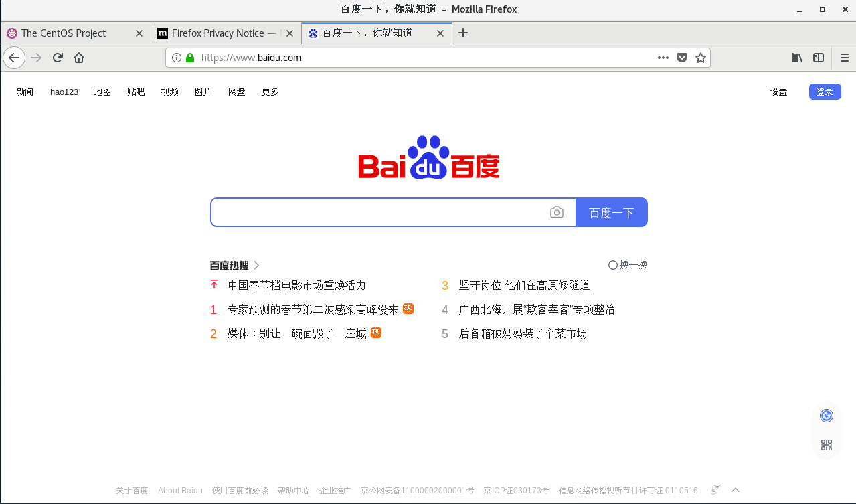Click 关于百度 footer link
The image size is (856, 504).
tap(132, 491)
